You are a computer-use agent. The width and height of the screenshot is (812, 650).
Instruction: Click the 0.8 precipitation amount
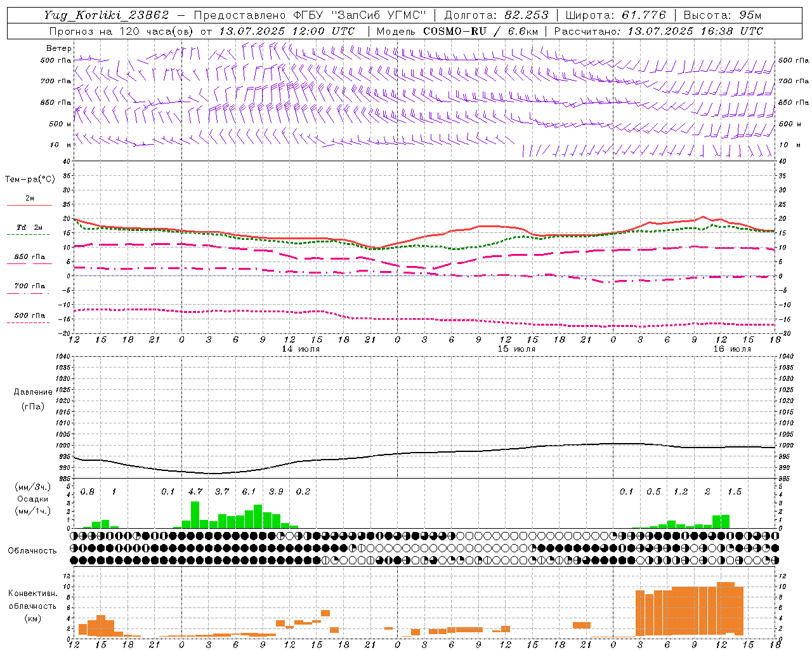point(88,491)
